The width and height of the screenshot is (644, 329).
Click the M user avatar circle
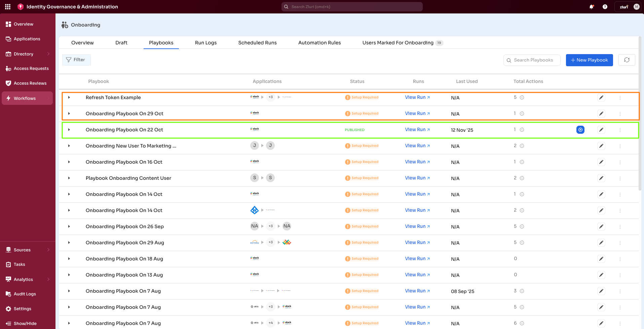click(x=636, y=6)
